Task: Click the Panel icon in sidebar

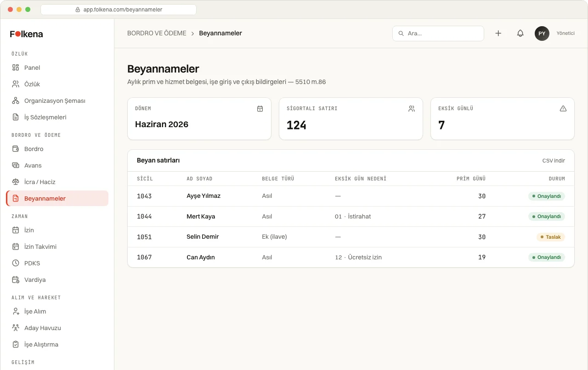Action: 16,67
